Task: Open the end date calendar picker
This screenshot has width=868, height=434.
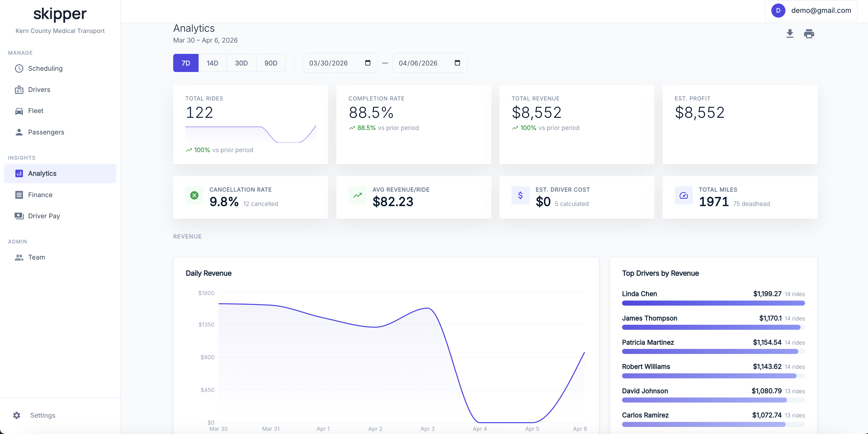Action: (457, 63)
